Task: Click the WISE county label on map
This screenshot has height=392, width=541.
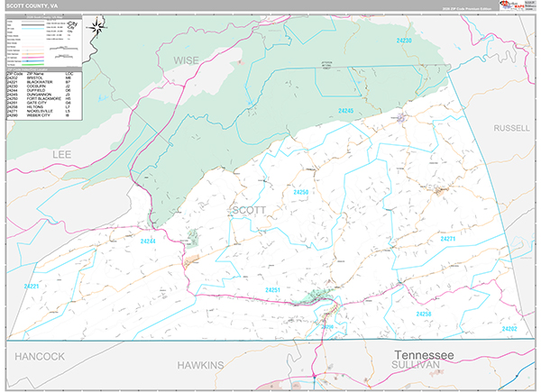Action: click(187, 60)
